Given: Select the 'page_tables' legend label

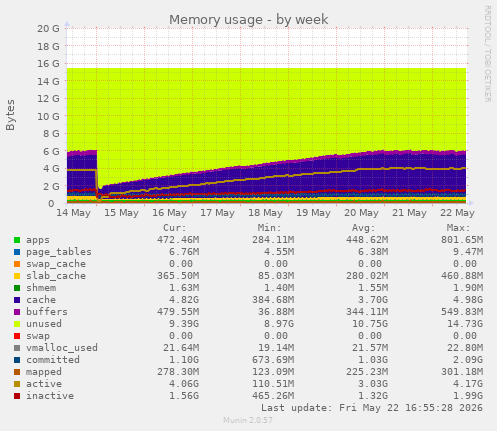Looking at the screenshot, I should tap(59, 252).
